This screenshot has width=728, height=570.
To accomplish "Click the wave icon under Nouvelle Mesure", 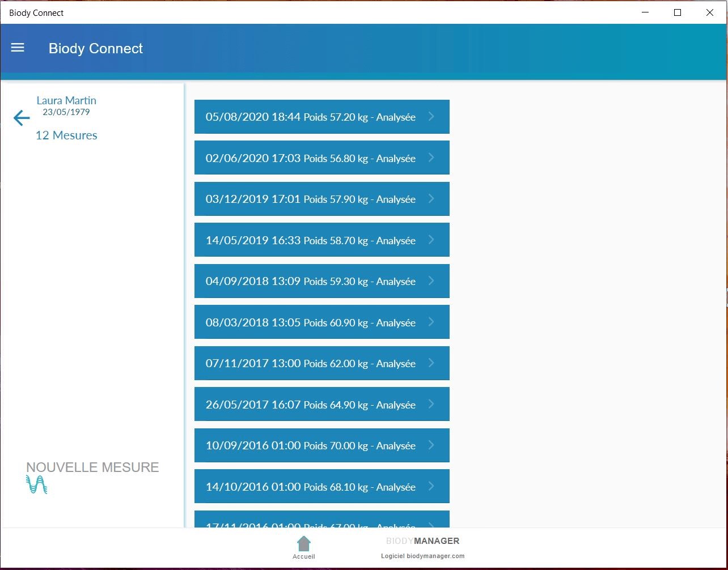I will pyautogui.click(x=36, y=484).
